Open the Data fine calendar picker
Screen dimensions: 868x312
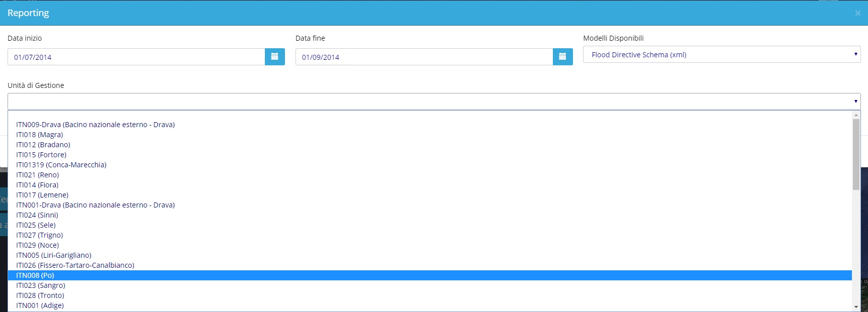562,57
